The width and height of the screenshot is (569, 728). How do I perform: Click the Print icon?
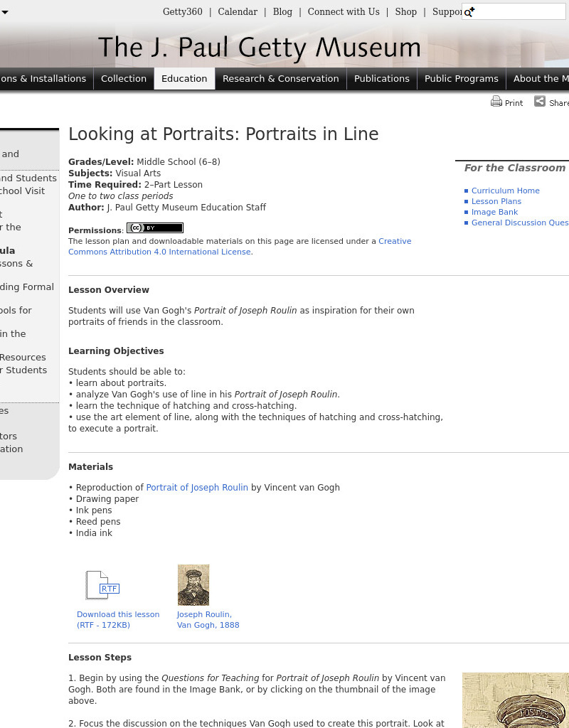[496, 102]
